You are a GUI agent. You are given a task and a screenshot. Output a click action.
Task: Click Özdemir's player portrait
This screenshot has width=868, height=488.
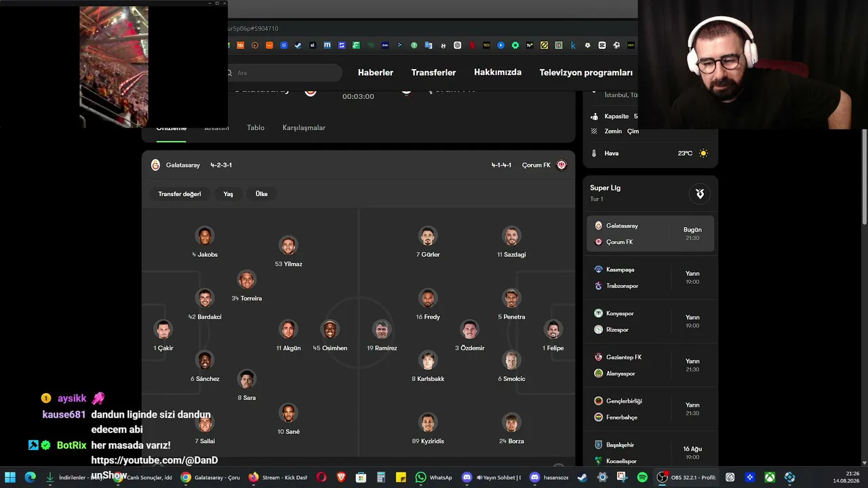point(469,329)
